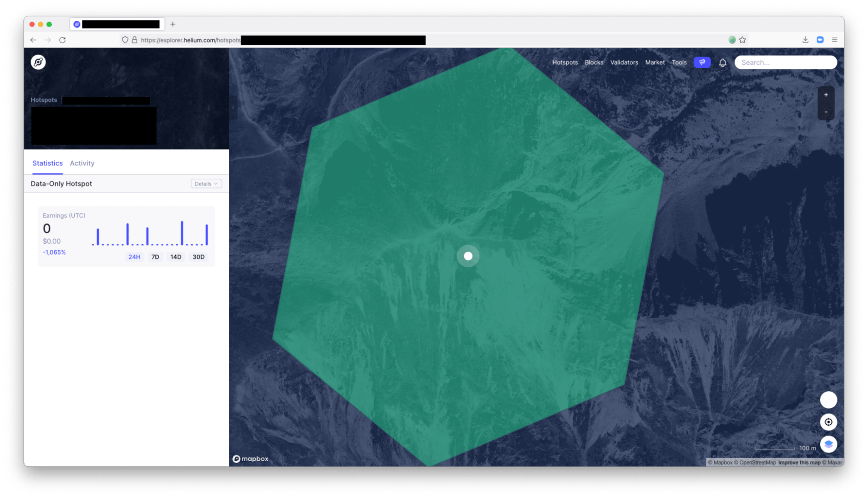
Task: Click the blue HNT announcement icon
Action: tap(702, 62)
